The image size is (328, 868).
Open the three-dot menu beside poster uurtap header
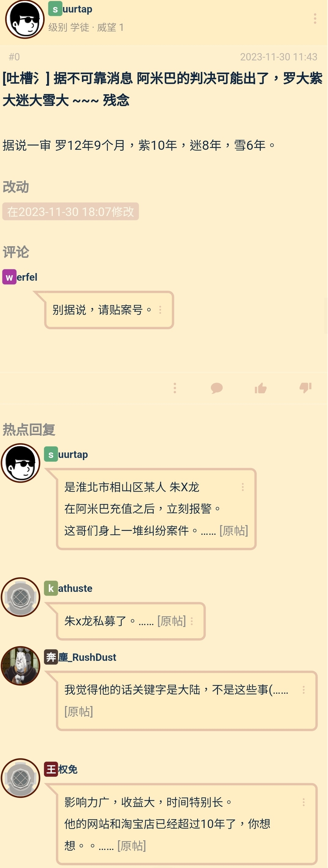[315, 19]
